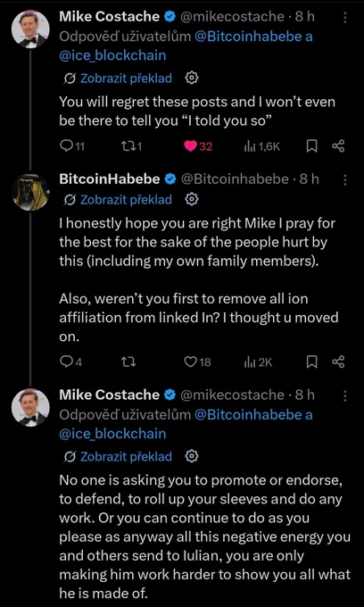Reply to BitcoinHabebe's tweet
This screenshot has width=364, height=607.
click(x=71, y=362)
